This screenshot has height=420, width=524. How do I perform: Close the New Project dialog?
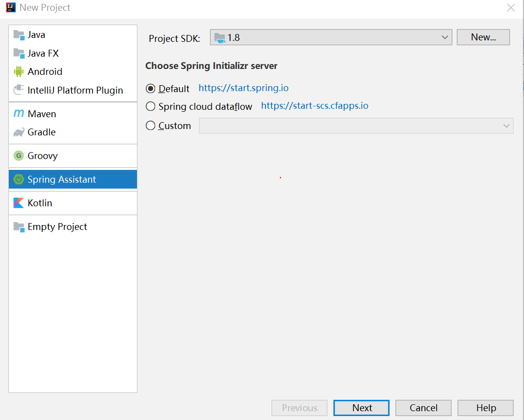(x=511, y=7)
